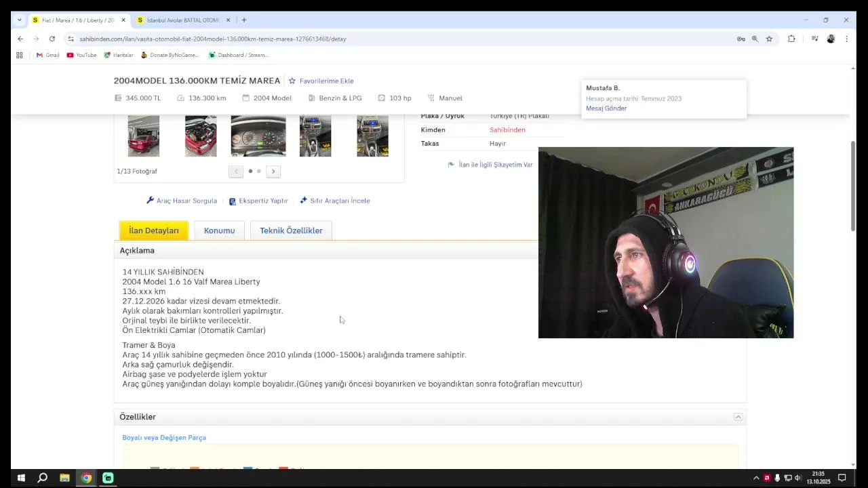Open File Explorer from the taskbar
Screen dimensions: 868x488
[64, 478]
